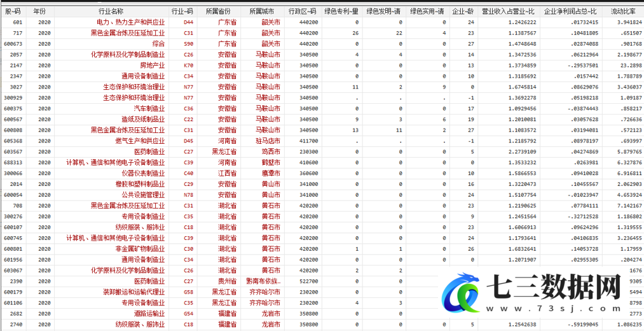Viewport: 644px width, 331px height.
Task: Click stock code cell 300929
Action: pos(13,97)
